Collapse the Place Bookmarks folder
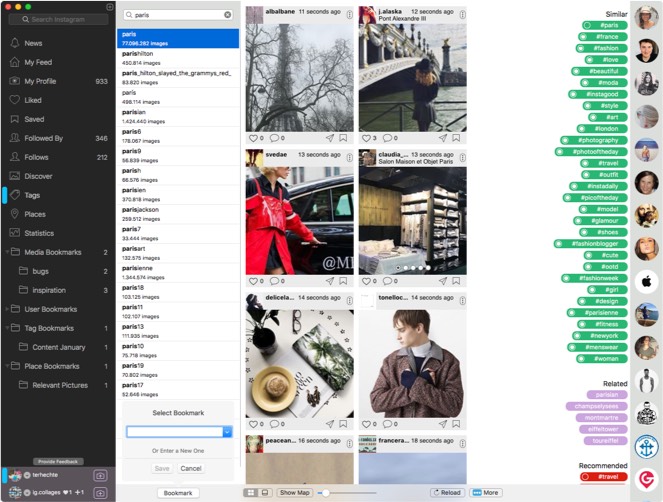The width and height of the screenshot is (663, 502). [x=7, y=366]
